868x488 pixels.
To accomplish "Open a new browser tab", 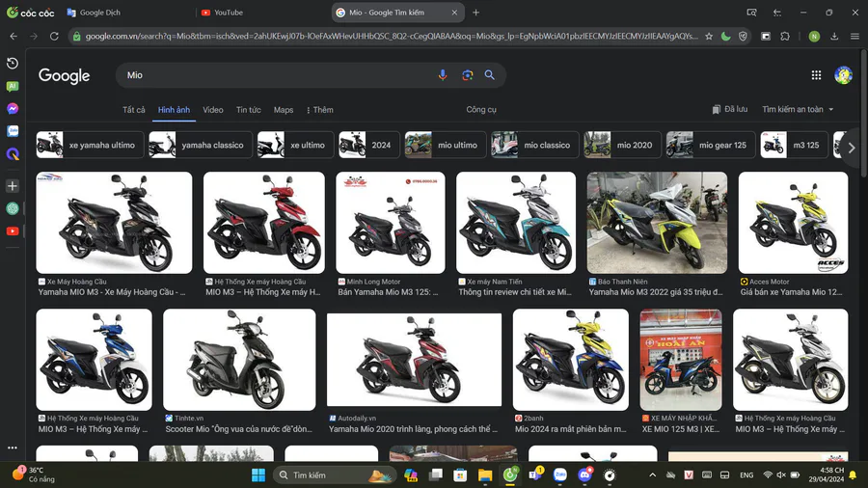I will click(x=475, y=13).
